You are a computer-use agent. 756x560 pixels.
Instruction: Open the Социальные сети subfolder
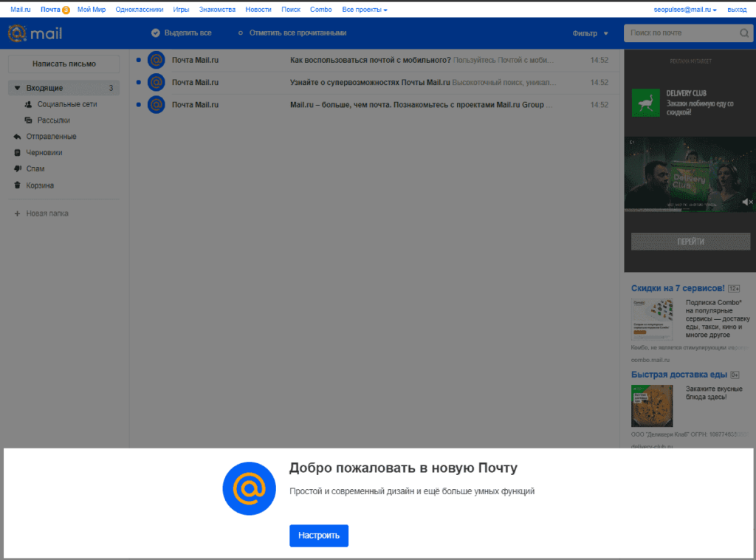66,105
